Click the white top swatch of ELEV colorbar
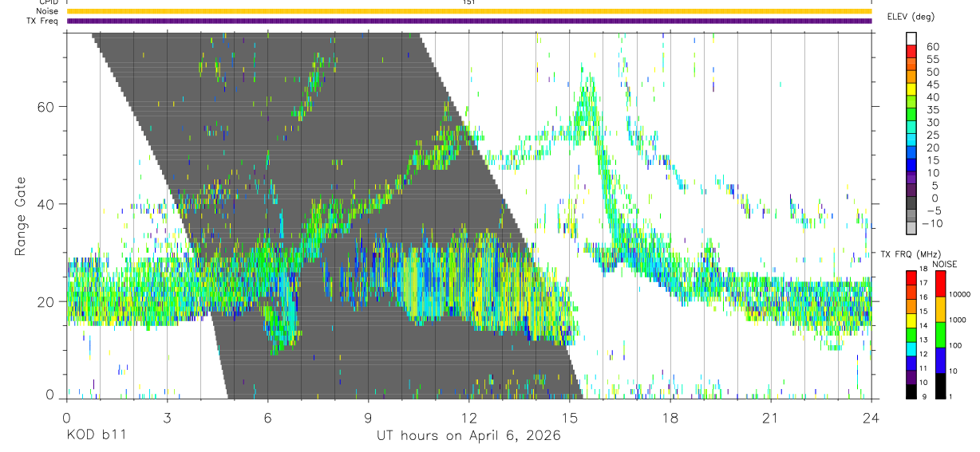Image resolution: width=980 pixels, height=452 pixels. click(911, 39)
